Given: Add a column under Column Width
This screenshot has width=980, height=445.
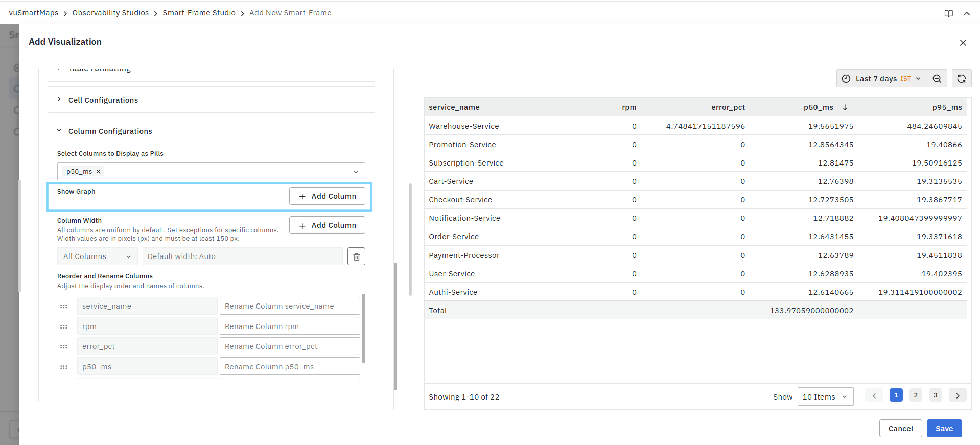Looking at the screenshot, I should pos(327,225).
